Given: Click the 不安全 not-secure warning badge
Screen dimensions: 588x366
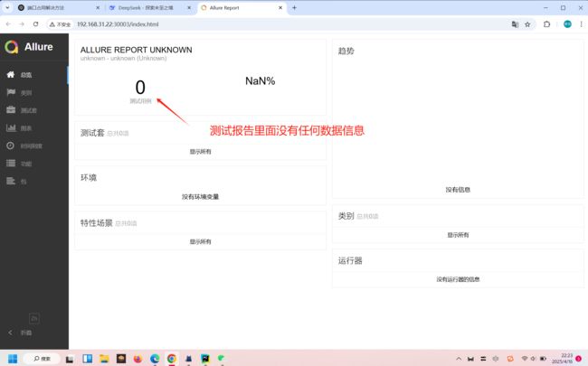Looking at the screenshot, I should click(x=60, y=24).
